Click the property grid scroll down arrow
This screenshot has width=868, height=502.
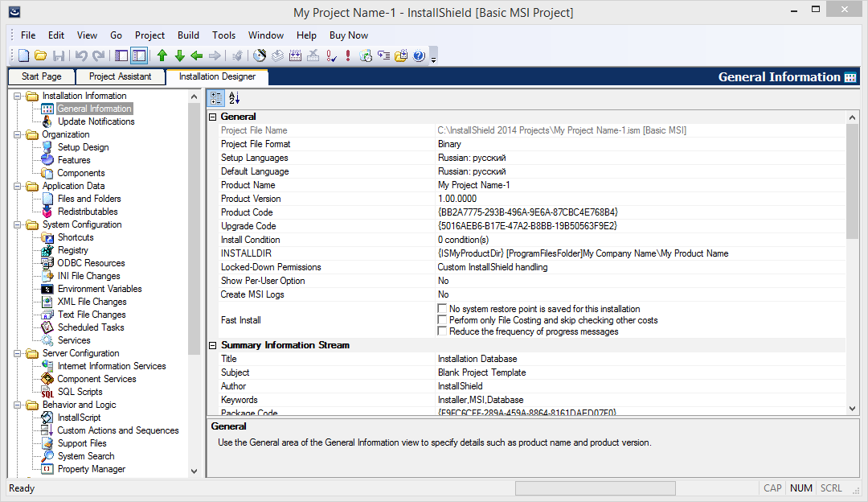click(x=852, y=409)
